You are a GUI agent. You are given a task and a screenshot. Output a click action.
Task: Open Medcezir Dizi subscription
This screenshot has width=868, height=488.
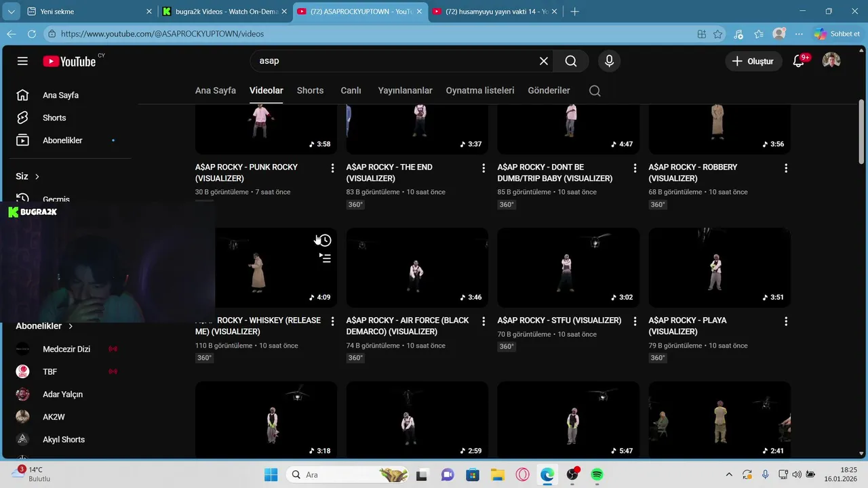66,349
